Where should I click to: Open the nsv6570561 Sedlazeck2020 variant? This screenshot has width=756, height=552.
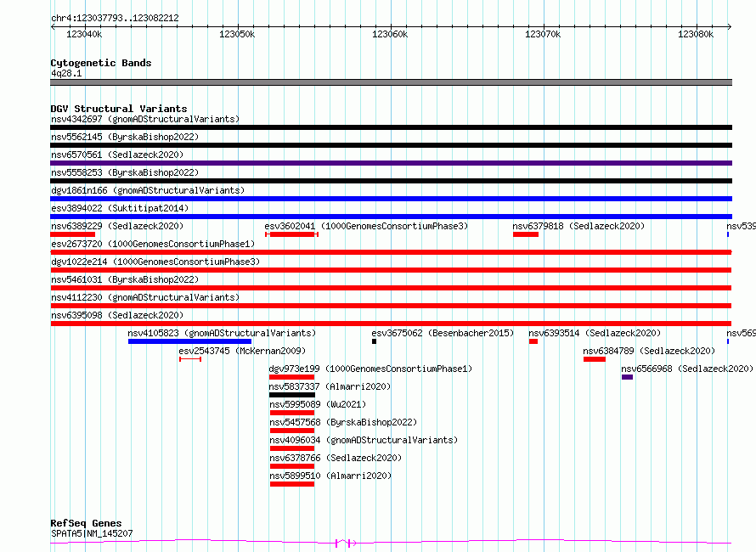coord(117,155)
